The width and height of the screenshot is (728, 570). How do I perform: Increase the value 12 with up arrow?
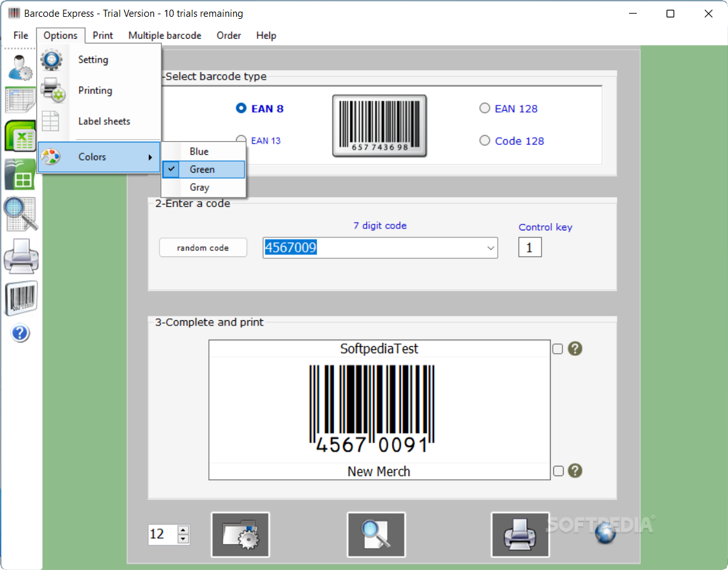183,530
